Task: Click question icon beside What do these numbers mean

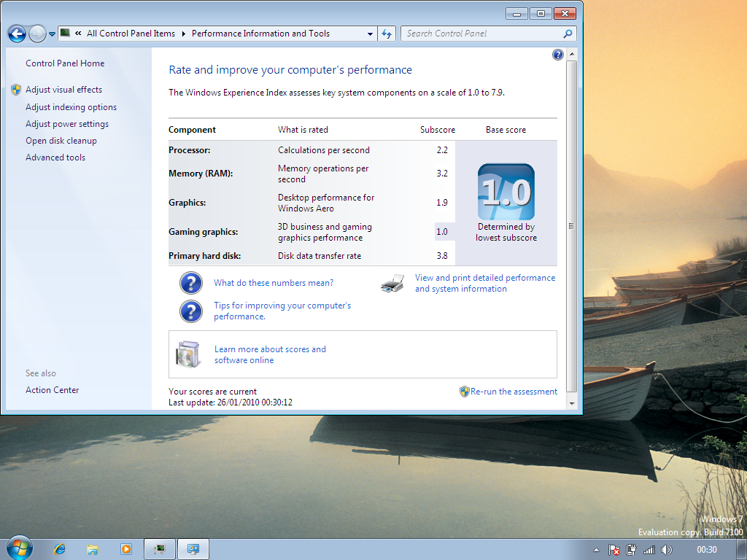Action: point(191,283)
